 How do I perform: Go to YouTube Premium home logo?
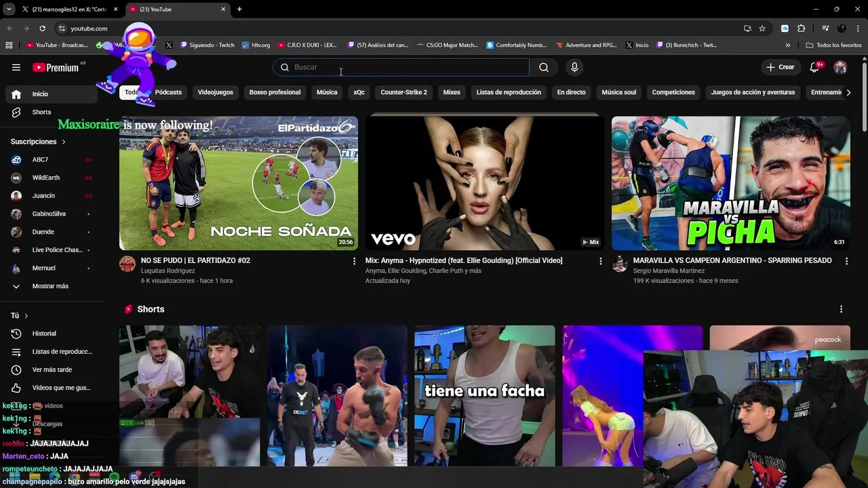tap(57, 67)
